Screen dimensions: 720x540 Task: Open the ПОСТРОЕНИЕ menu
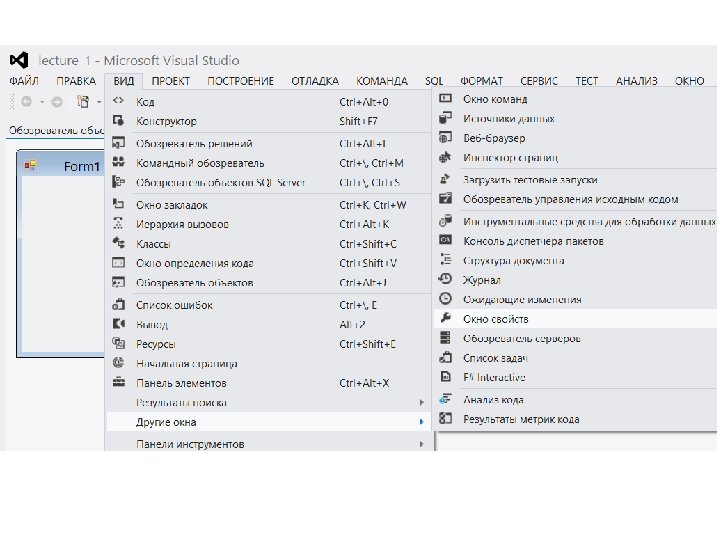click(240, 81)
